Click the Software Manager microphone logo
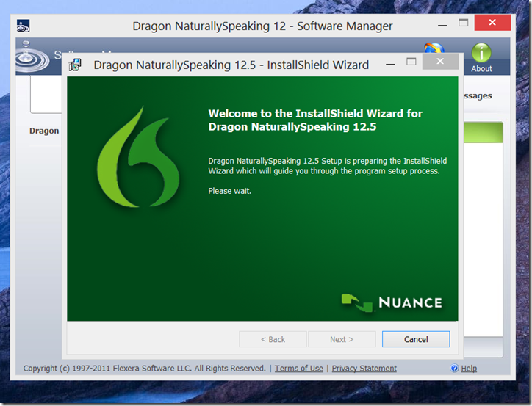The image size is (532, 406). (x=32, y=57)
